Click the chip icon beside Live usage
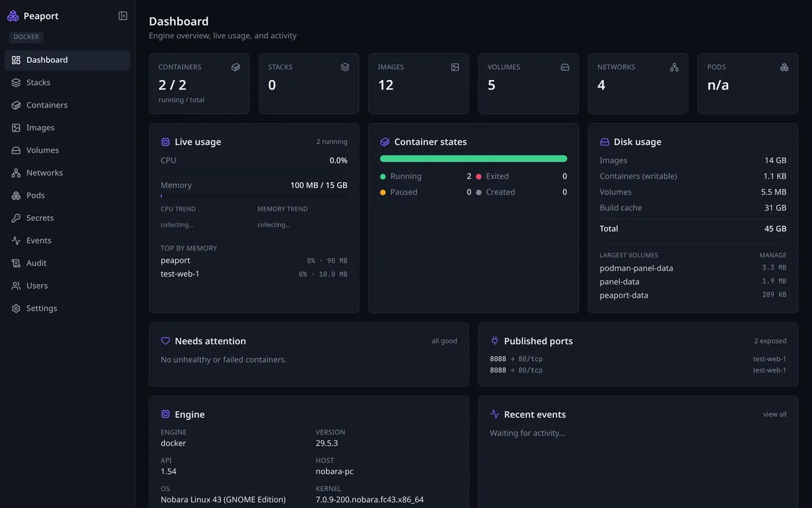The height and width of the screenshot is (508, 812). pos(165,142)
